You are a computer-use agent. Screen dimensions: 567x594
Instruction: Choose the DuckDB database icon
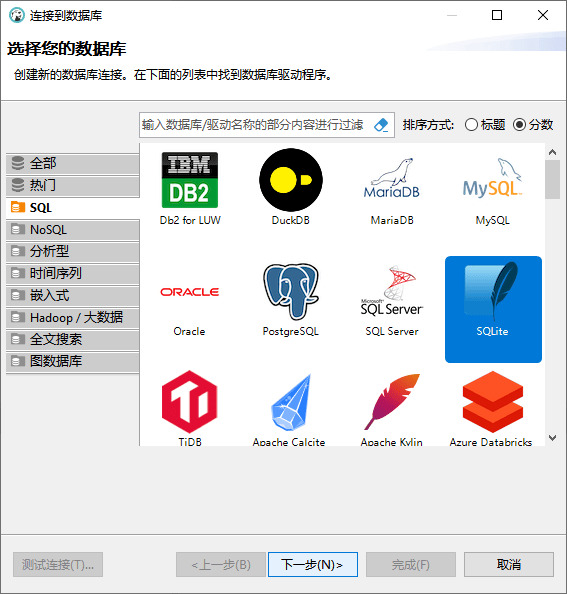click(x=291, y=180)
